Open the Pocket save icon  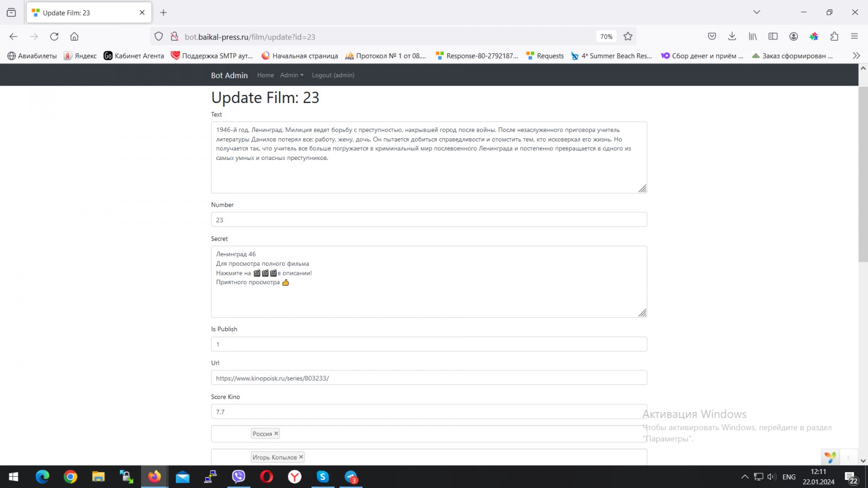(712, 36)
